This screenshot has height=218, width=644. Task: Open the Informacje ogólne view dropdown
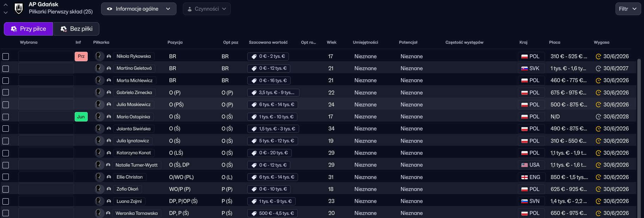(138, 9)
